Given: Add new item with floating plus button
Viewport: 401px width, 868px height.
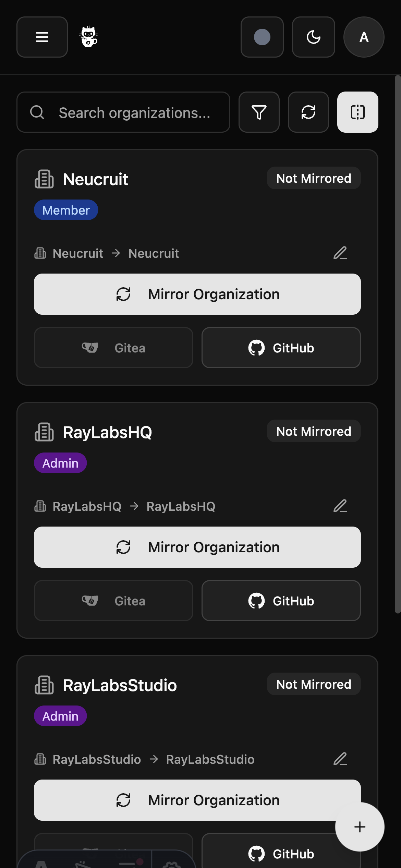Looking at the screenshot, I should [x=359, y=827].
